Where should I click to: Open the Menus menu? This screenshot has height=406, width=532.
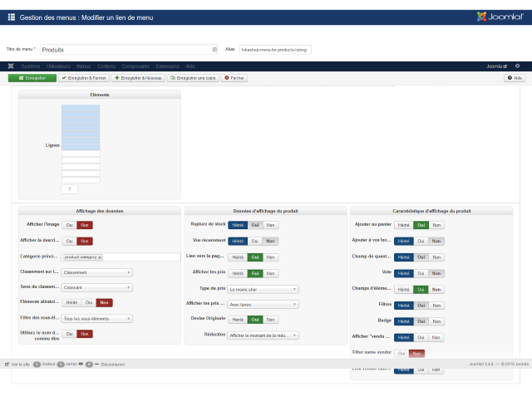click(x=83, y=66)
